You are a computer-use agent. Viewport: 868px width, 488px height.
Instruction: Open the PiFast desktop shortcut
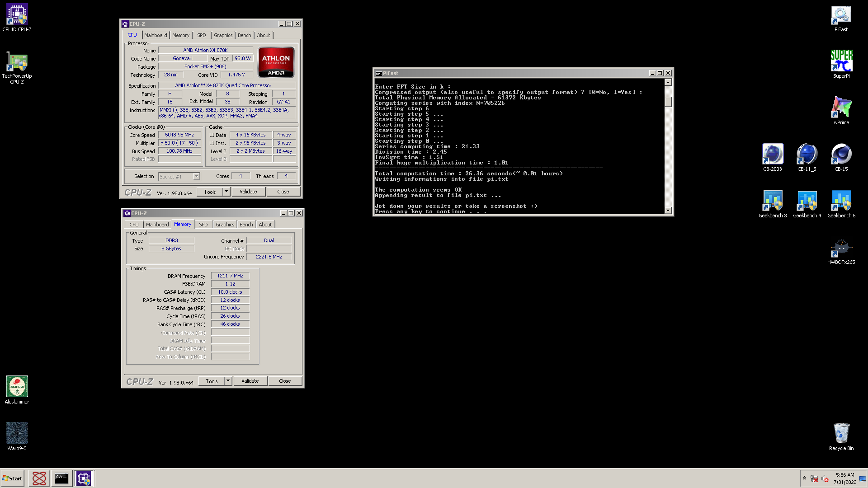[841, 18]
